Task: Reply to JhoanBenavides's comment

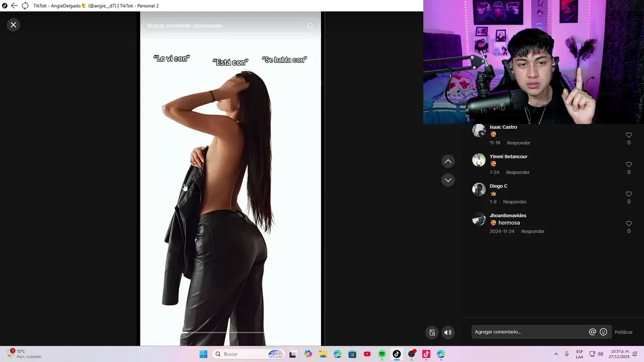Action: click(533, 231)
